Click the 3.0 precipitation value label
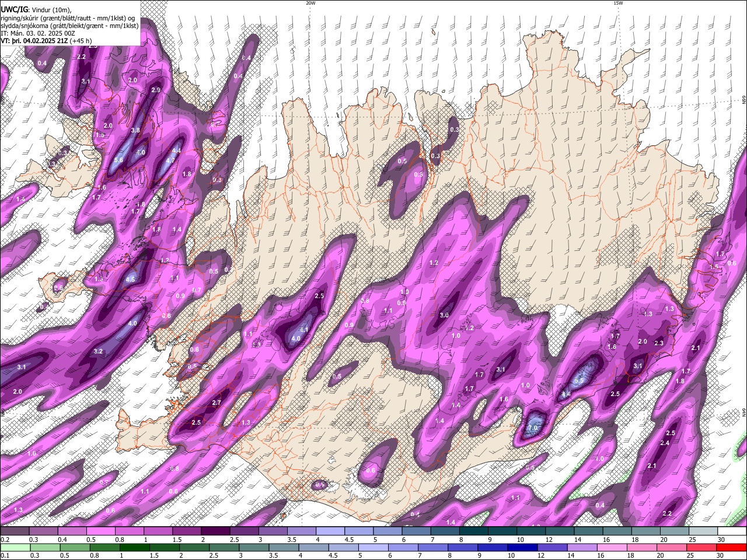The height and width of the screenshot is (560, 747). point(444,315)
